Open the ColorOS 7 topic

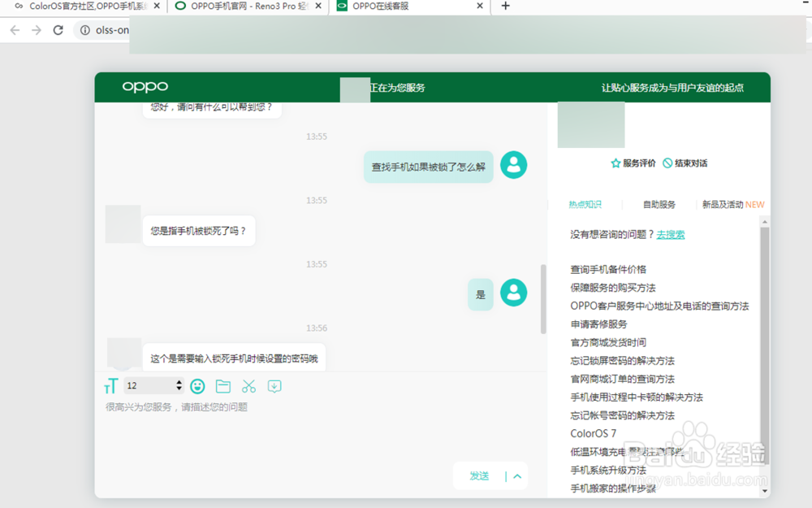593,433
